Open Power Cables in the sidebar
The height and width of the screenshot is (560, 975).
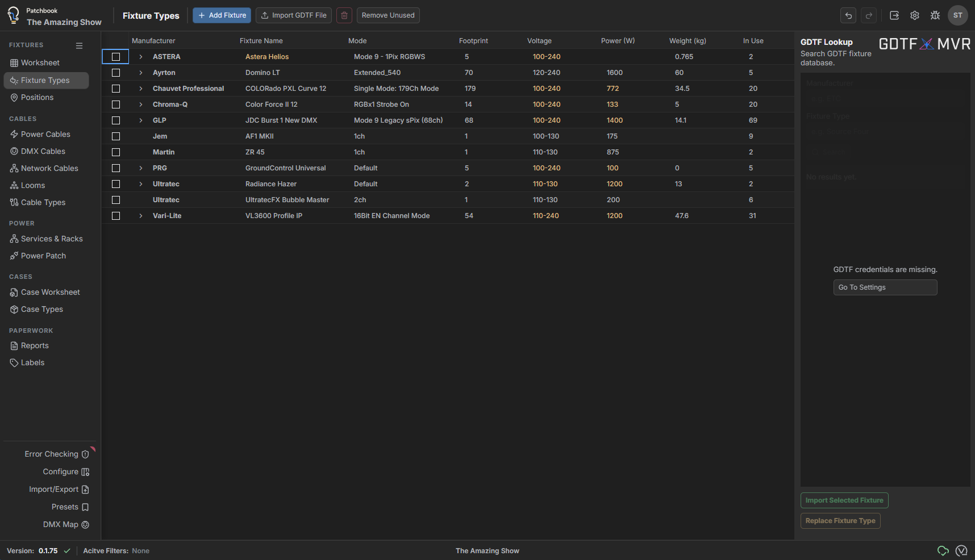point(46,135)
